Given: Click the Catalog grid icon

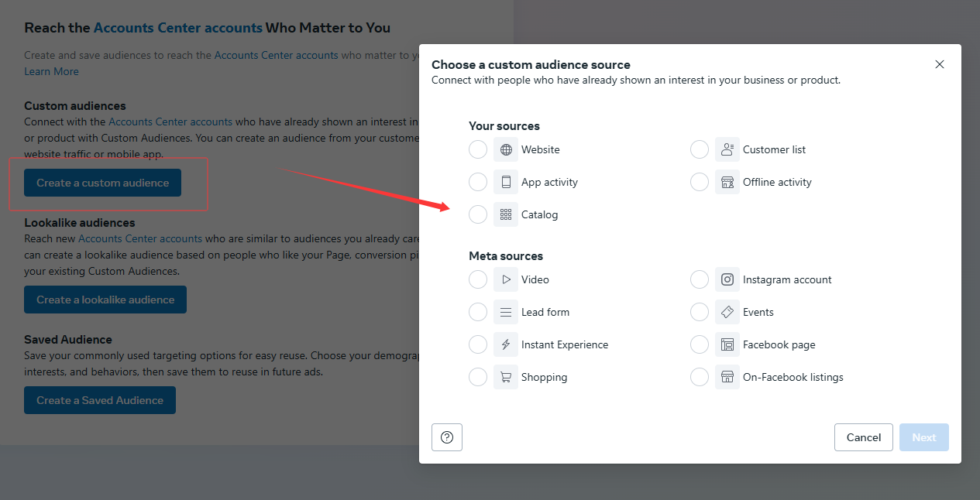Looking at the screenshot, I should (506, 214).
